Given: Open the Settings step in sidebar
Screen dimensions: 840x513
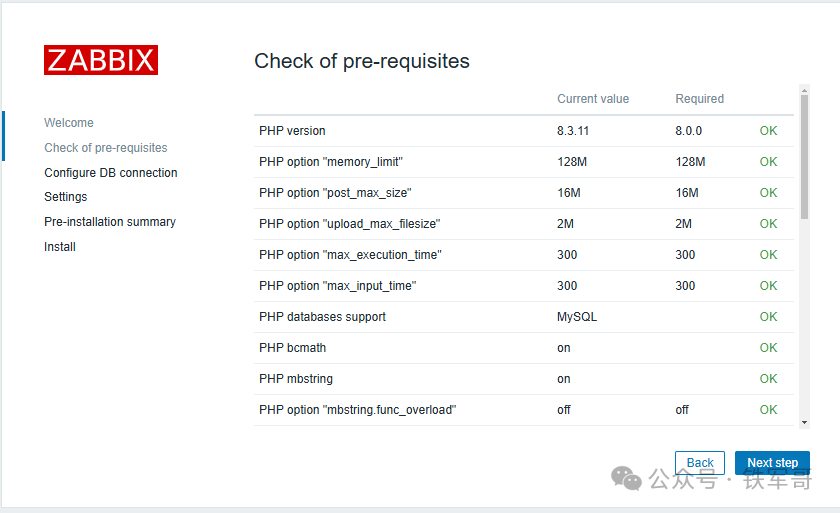Looking at the screenshot, I should tap(66, 197).
